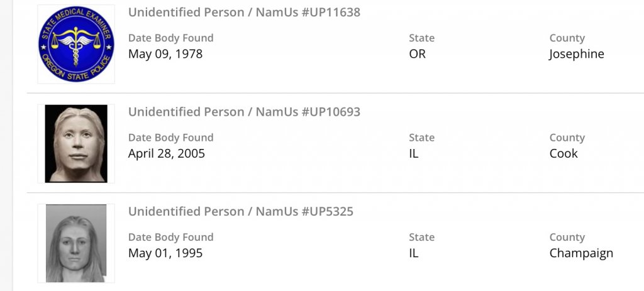Screen dimensions: 644x291
Task: Open Unidentified Person NamUs #UP10693 title
Action: pyautogui.click(x=244, y=112)
